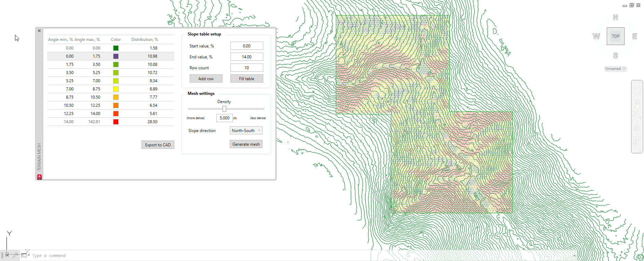Image resolution: width=644 pixels, height=261 pixels.
Task: Rotate view to East on ViewCube compass
Action: 635,36
